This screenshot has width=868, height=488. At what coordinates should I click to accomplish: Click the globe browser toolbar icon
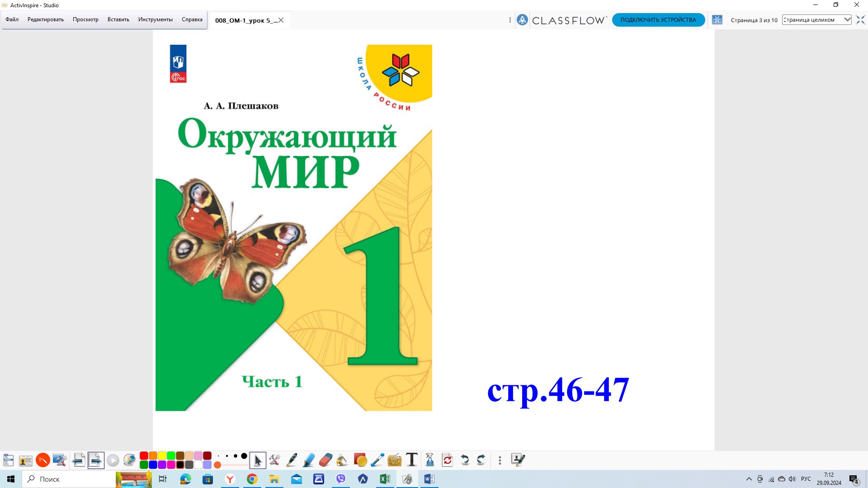[x=130, y=460]
